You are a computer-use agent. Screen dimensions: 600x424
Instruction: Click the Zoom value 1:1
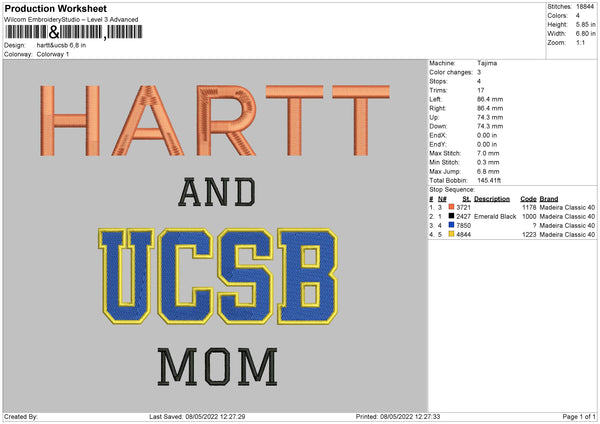pyautogui.click(x=580, y=42)
